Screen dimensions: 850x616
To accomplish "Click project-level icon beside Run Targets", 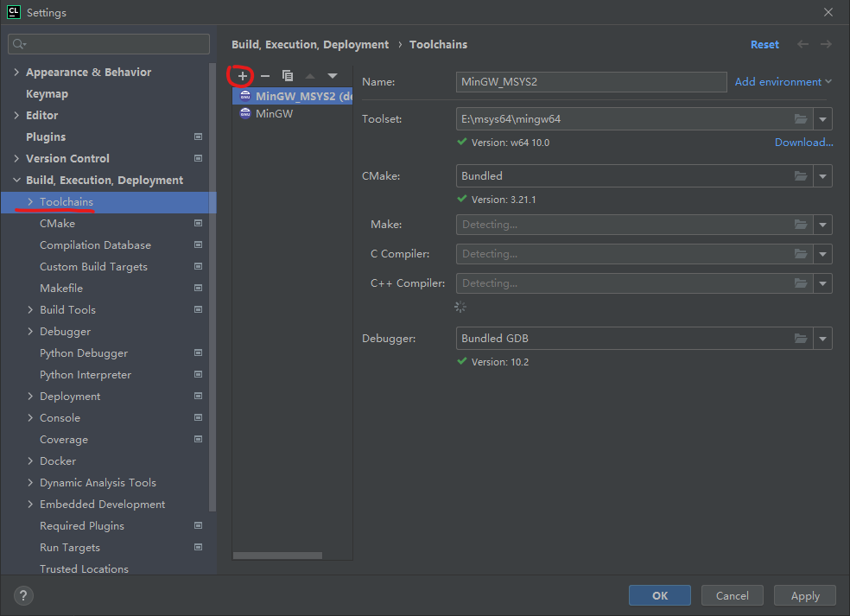I will point(199,547).
